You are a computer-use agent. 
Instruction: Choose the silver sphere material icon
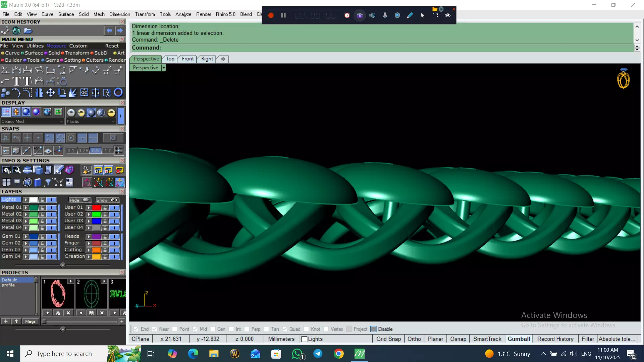pyautogui.click(x=71, y=113)
